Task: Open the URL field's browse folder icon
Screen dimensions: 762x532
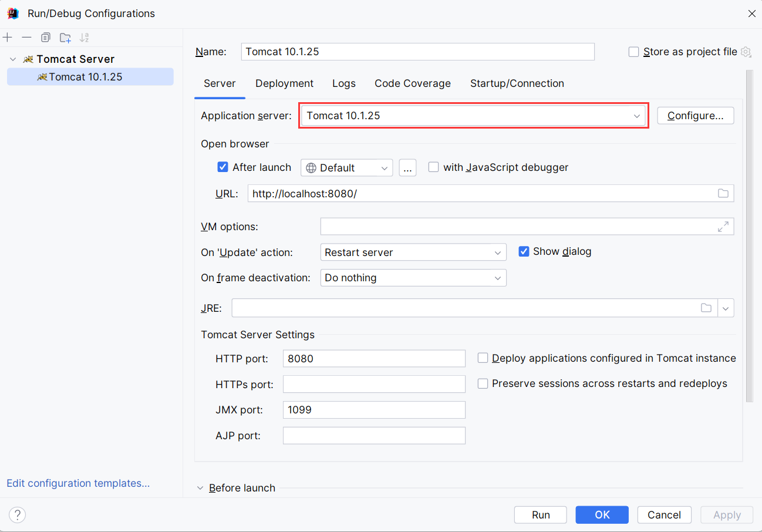Action: click(x=723, y=193)
